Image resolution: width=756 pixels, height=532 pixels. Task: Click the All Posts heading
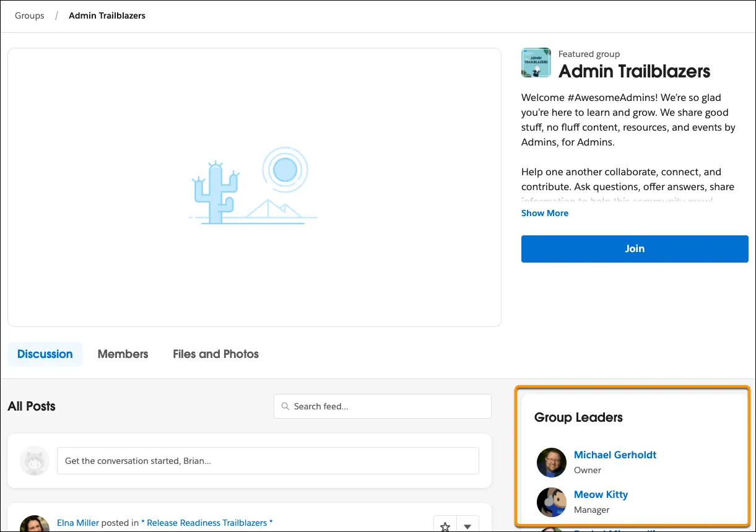coord(32,406)
